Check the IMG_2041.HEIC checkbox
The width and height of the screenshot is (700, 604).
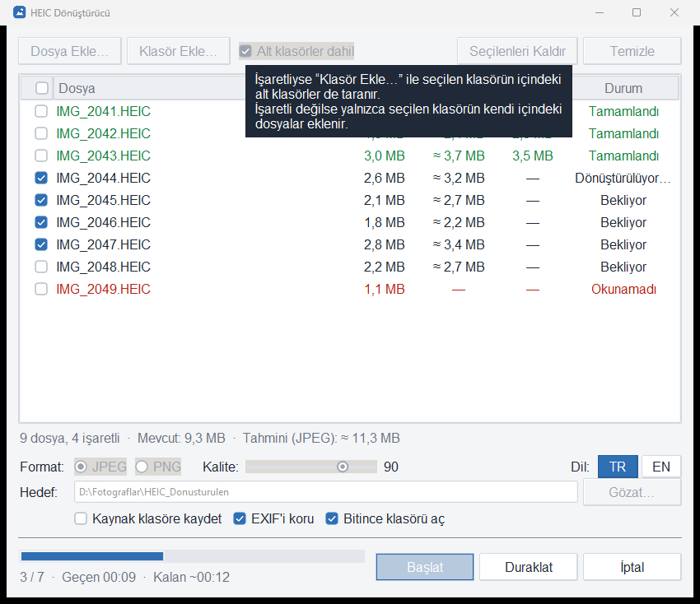(41, 111)
